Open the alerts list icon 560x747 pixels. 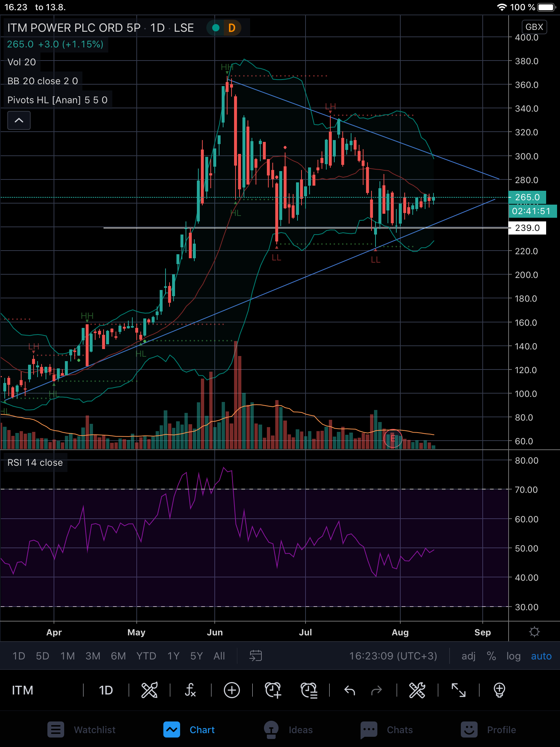pos(309,690)
